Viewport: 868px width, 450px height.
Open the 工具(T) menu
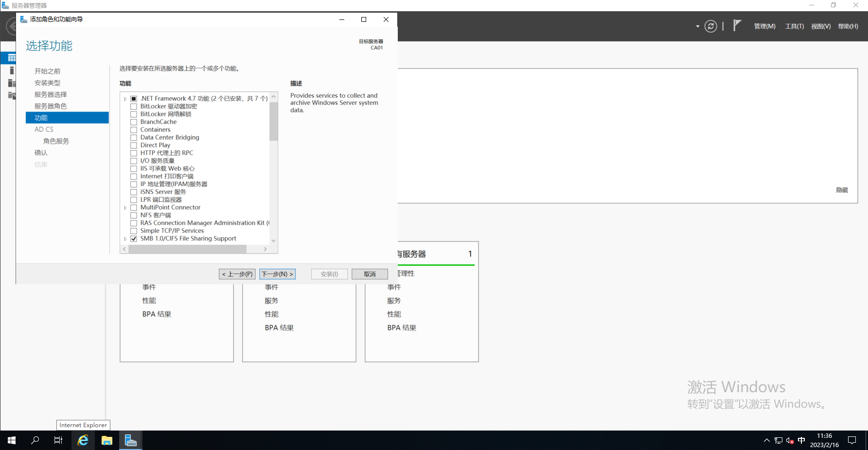coord(794,26)
